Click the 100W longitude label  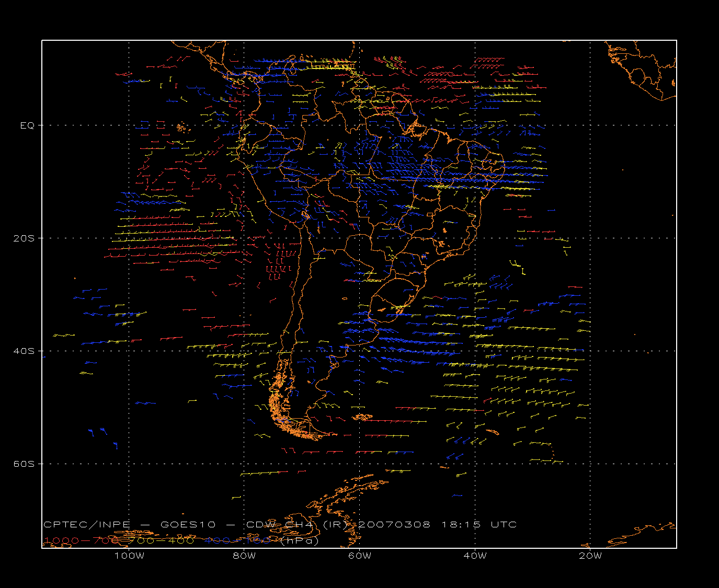[x=129, y=556]
